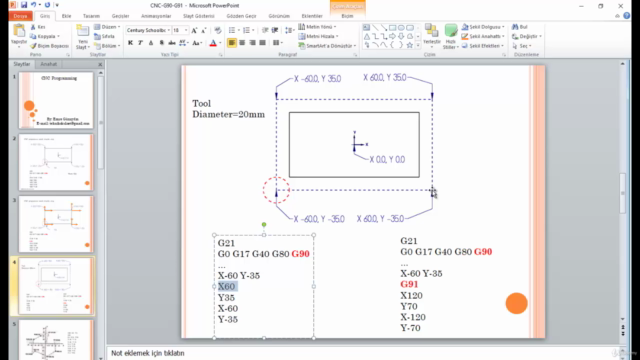The image size is (640, 360).
Task: Open Metin Yönü text direction dropdown
Action: coord(317,27)
